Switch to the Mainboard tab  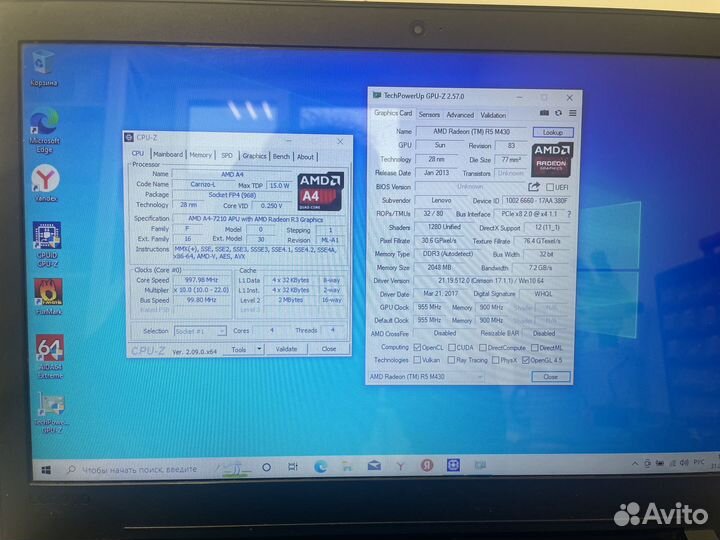coord(168,155)
